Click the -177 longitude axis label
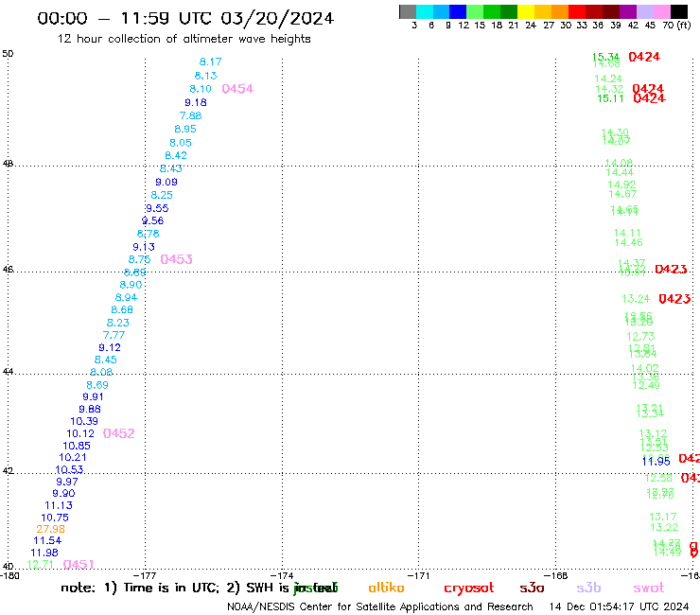Image resolution: width=700 pixels, height=615 pixels. 145,575
